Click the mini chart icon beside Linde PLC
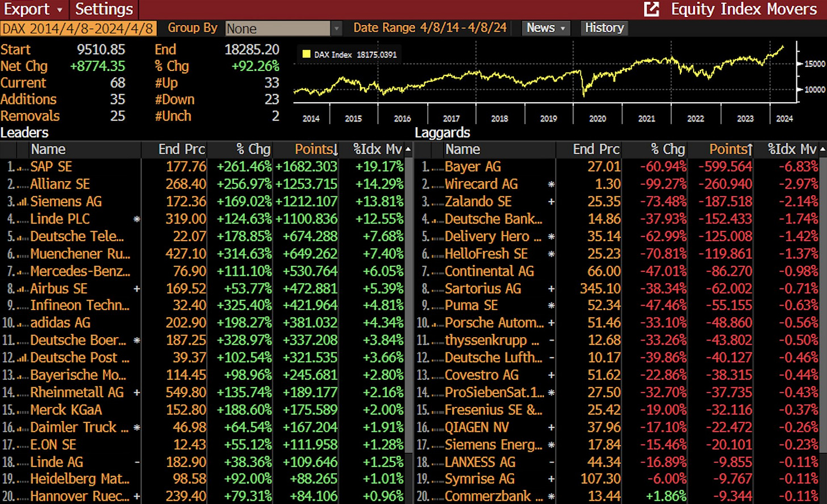This screenshot has height=504, width=827. (x=22, y=220)
